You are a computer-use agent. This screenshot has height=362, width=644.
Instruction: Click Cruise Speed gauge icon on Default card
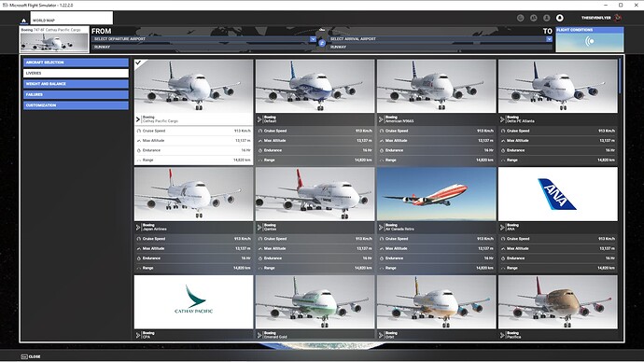pyautogui.click(x=260, y=131)
